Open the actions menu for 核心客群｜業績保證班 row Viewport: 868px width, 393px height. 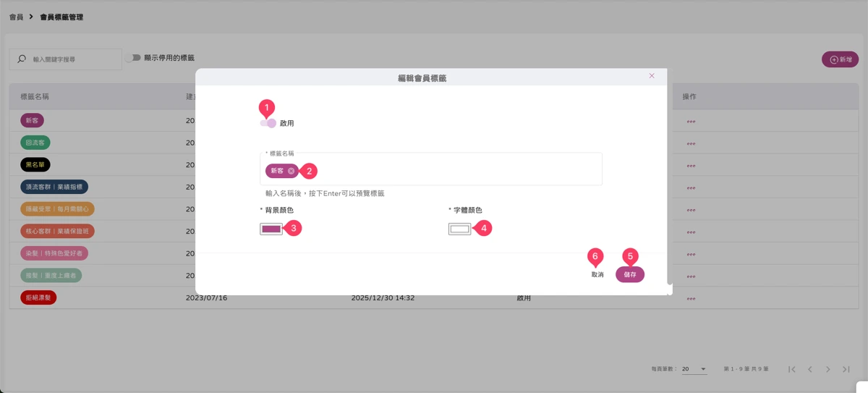coord(691,232)
